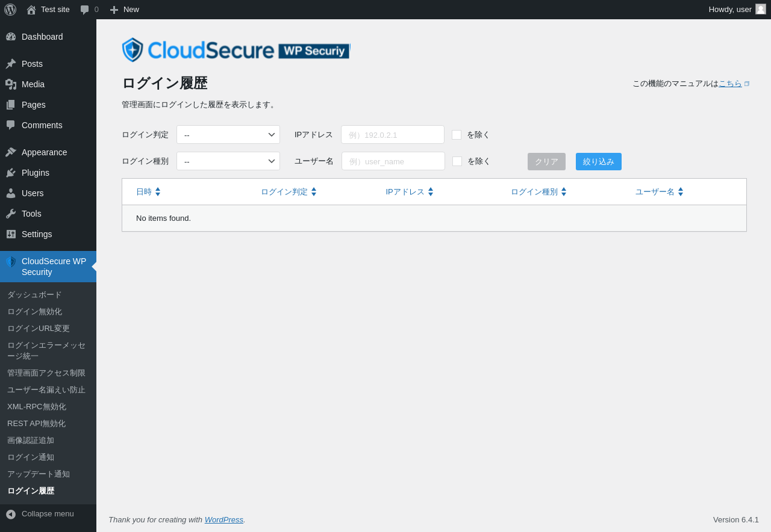Click the ユーザー名 column header link
Viewport: 771px width, 532px height.
pyautogui.click(x=655, y=192)
